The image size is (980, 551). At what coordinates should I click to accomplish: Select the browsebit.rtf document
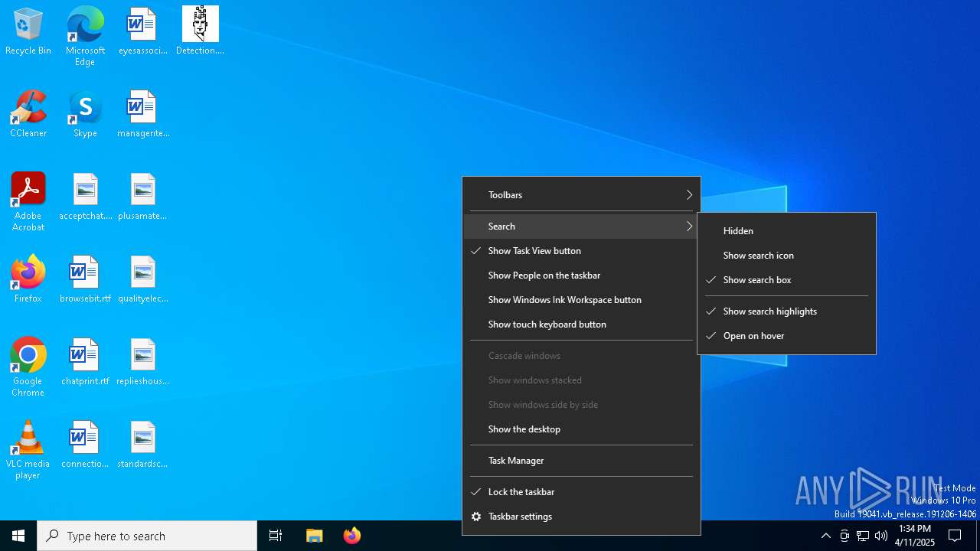coord(85,279)
